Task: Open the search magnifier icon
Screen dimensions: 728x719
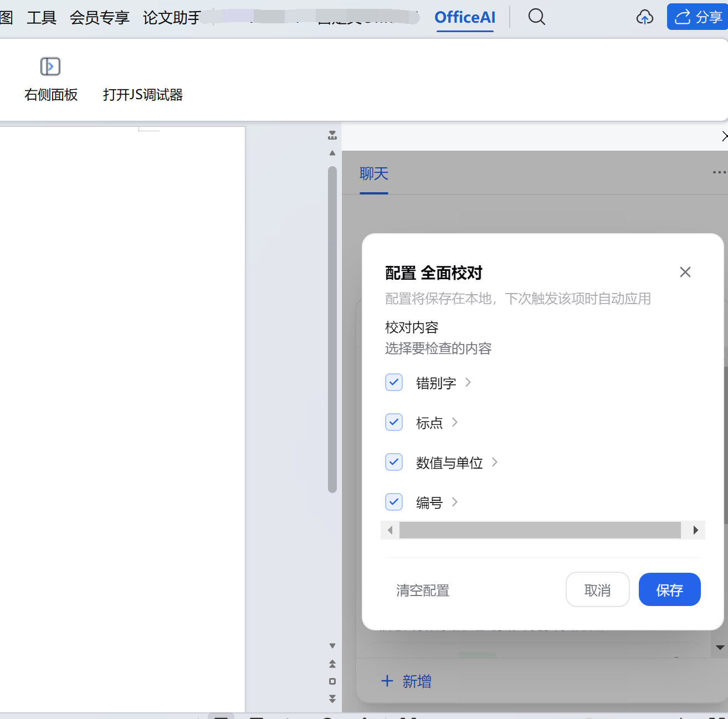Action: click(x=536, y=17)
